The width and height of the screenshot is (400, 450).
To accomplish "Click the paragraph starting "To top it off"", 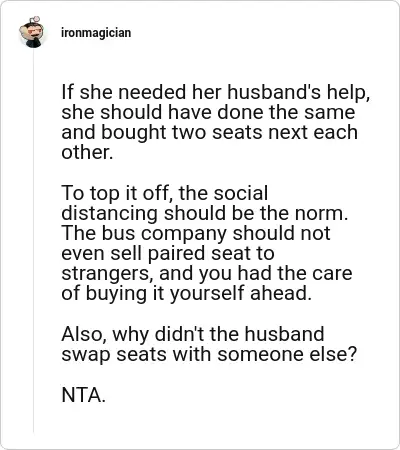I will [x=207, y=243].
